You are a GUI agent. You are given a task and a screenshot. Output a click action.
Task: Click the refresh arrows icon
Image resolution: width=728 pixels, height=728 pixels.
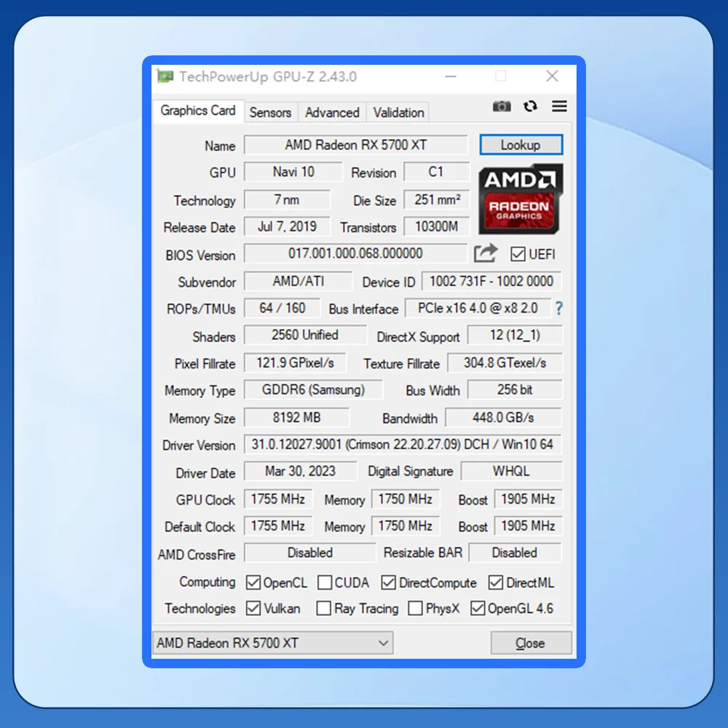[x=531, y=106]
